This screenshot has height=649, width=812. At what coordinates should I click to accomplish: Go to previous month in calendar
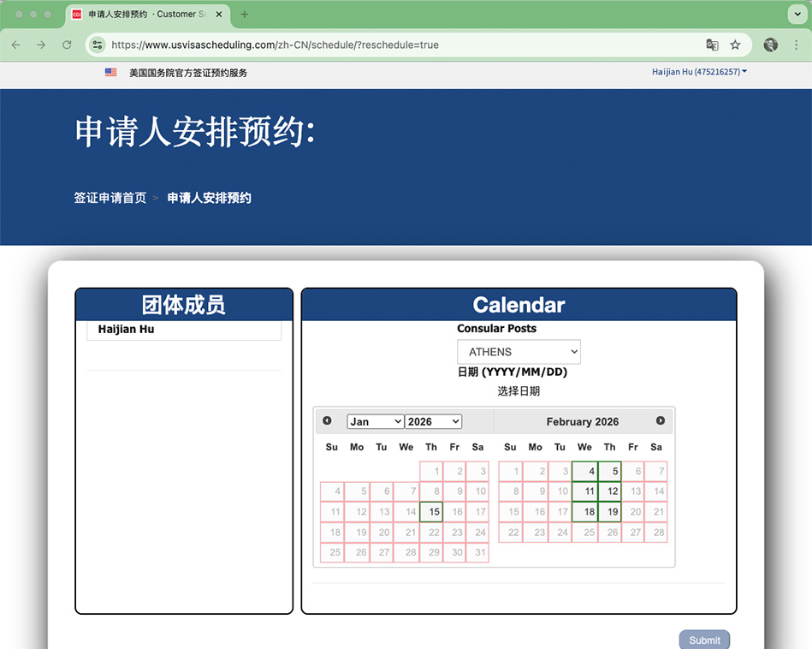coord(327,421)
